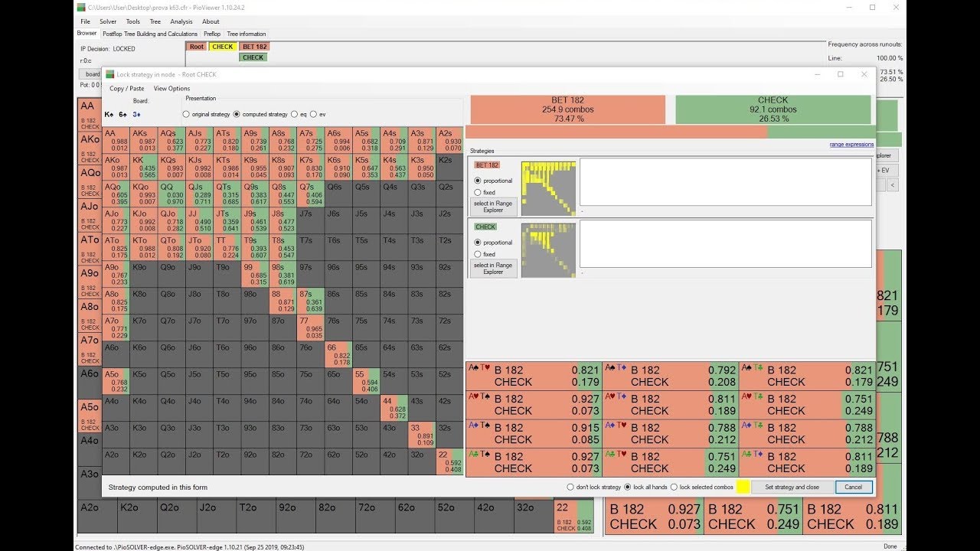
Task: Click the yellow color swatch near lock options
Action: coord(743,487)
